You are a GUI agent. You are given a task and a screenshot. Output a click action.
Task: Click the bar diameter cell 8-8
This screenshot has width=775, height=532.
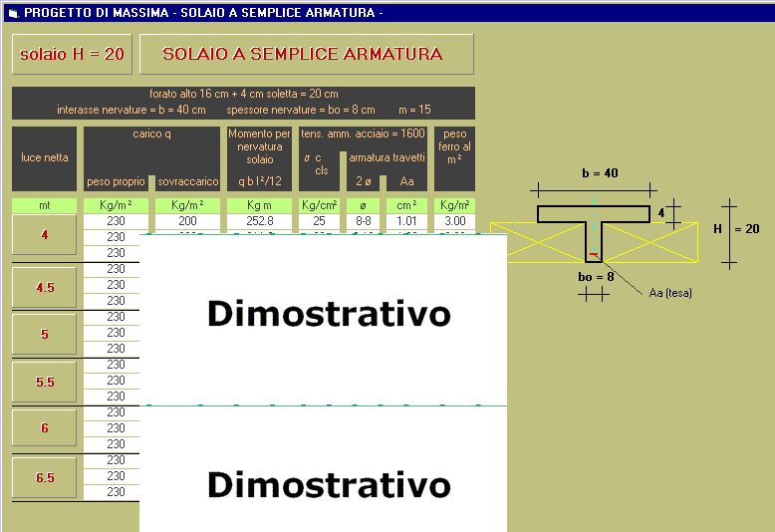click(x=363, y=221)
